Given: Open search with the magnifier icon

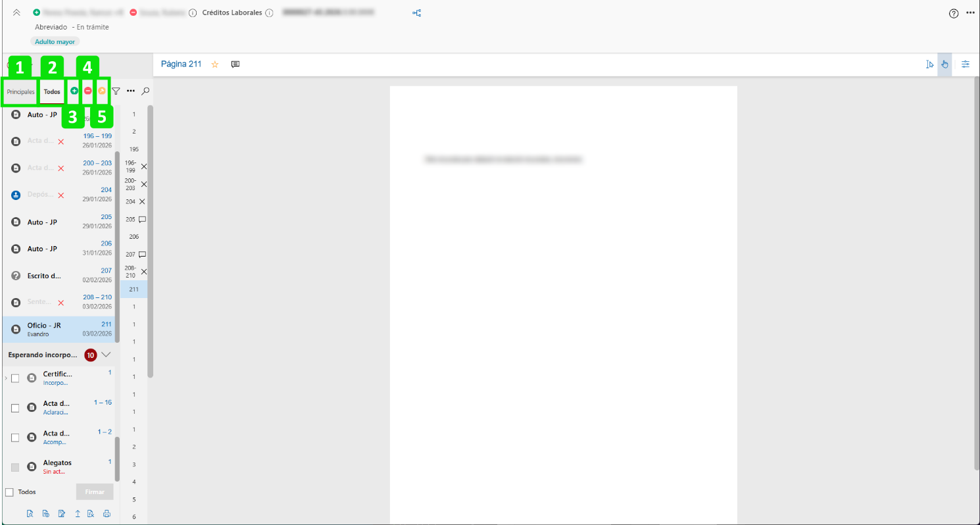Looking at the screenshot, I should click(x=145, y=91).
